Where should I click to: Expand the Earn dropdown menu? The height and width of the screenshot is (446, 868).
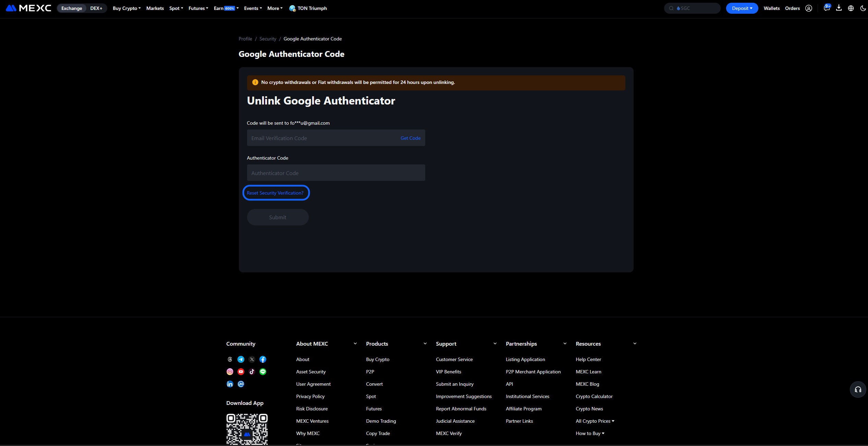[226, 8]
